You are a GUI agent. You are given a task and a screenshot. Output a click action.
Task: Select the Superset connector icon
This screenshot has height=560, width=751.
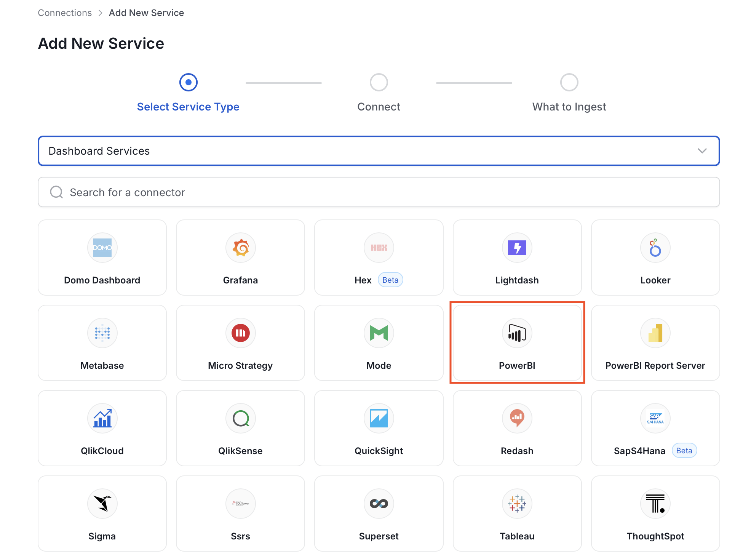click(x=379, y=504)
